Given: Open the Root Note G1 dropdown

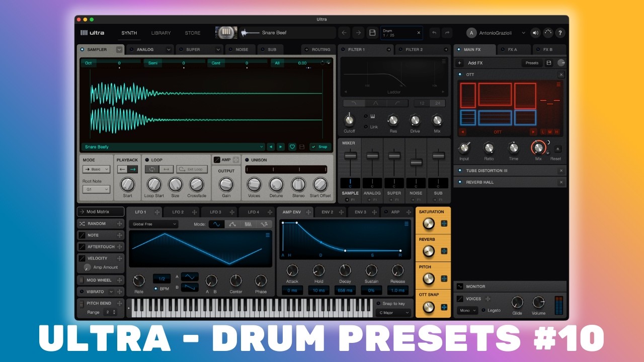Looking at the screenshot, I should click(96, 190).
